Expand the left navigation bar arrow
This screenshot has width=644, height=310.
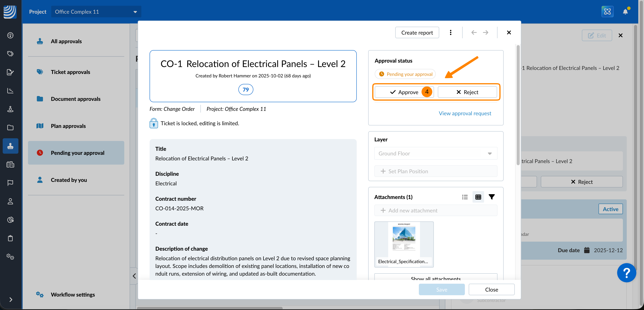coord(11,299)
